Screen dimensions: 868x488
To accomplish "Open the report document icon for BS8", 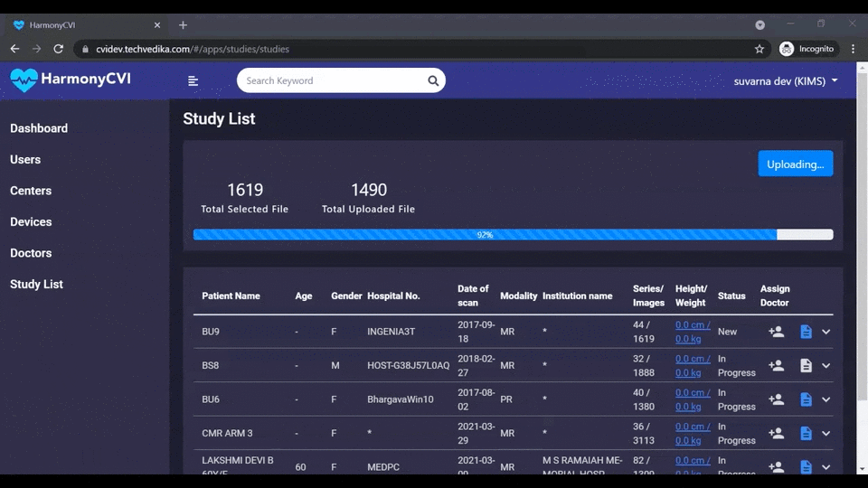I will pos(806,366).
